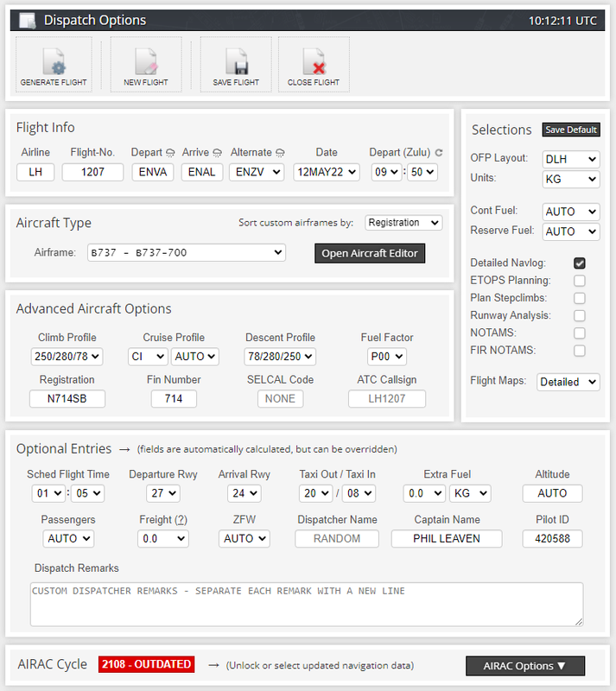Enable the FIR NOTAMS checkbox

pyautogui.click(x=580, y=351)
